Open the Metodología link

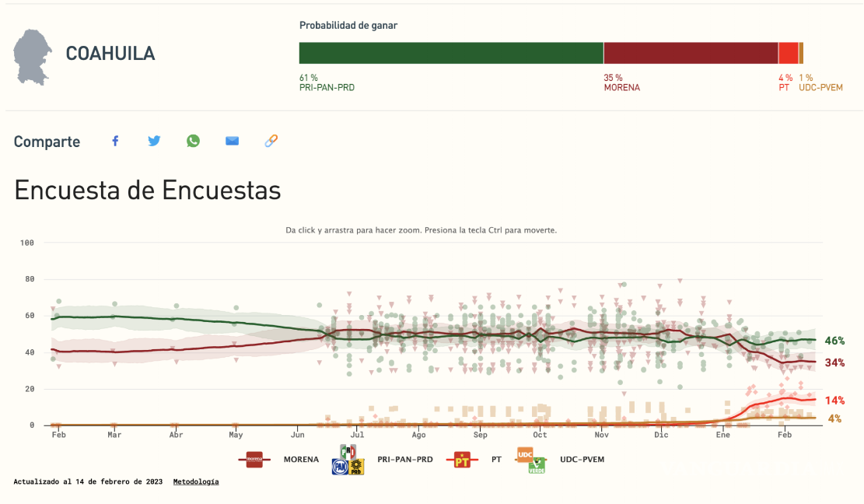click(x=195, y=481)
